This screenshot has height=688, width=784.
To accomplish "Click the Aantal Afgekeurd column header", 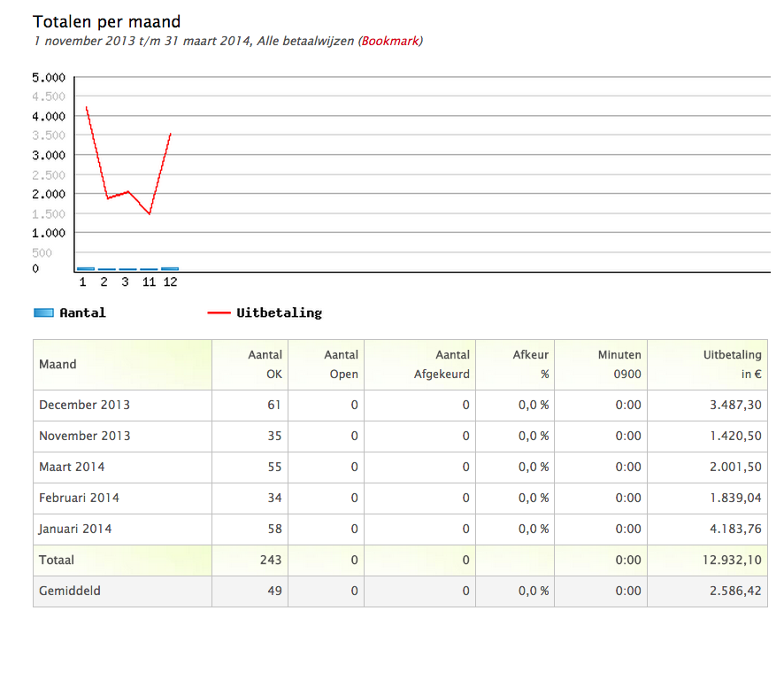I will tap(420, 364).
